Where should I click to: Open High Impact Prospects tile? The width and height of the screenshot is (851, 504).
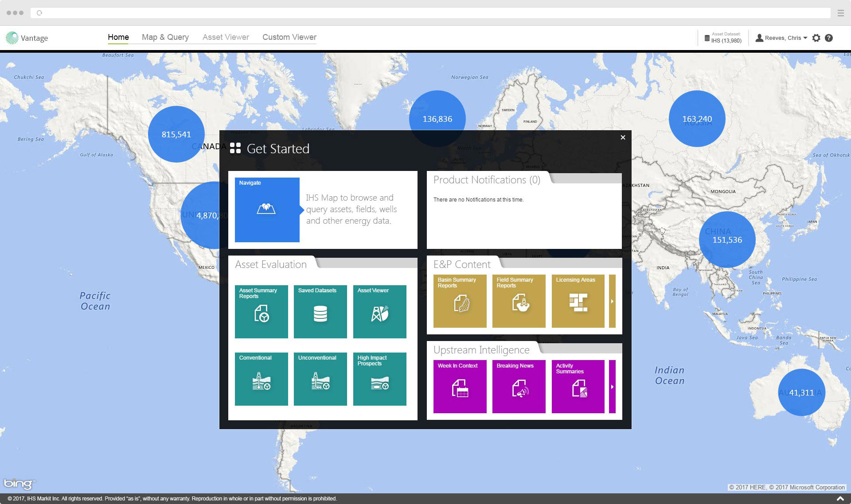[x=380, y=379]
